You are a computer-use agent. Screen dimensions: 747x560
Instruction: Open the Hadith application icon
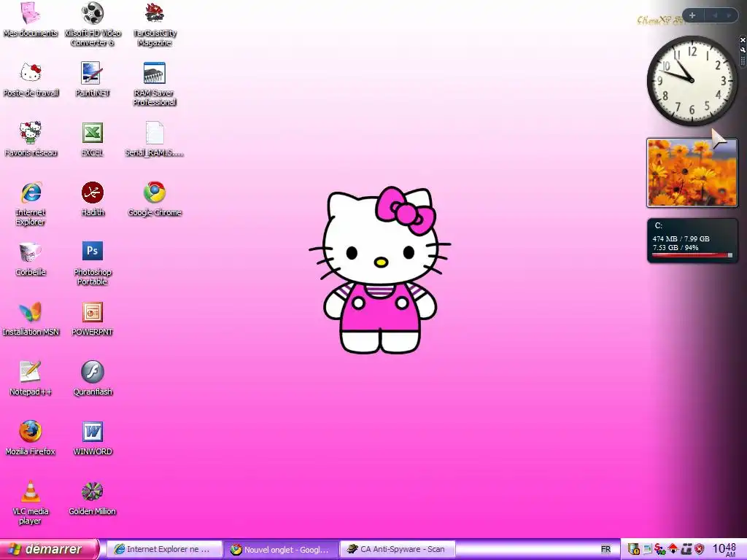pyautogui.click(x=93, y=199)
